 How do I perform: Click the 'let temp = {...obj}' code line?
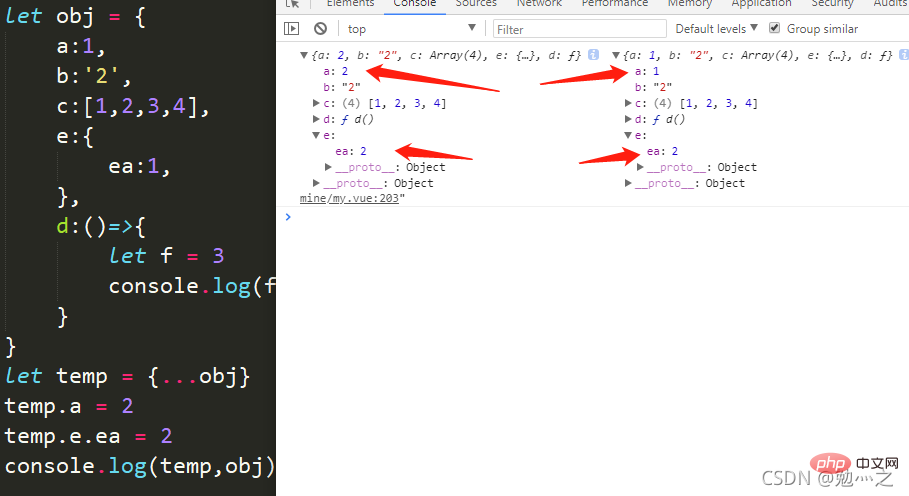[x=127, y=377]
